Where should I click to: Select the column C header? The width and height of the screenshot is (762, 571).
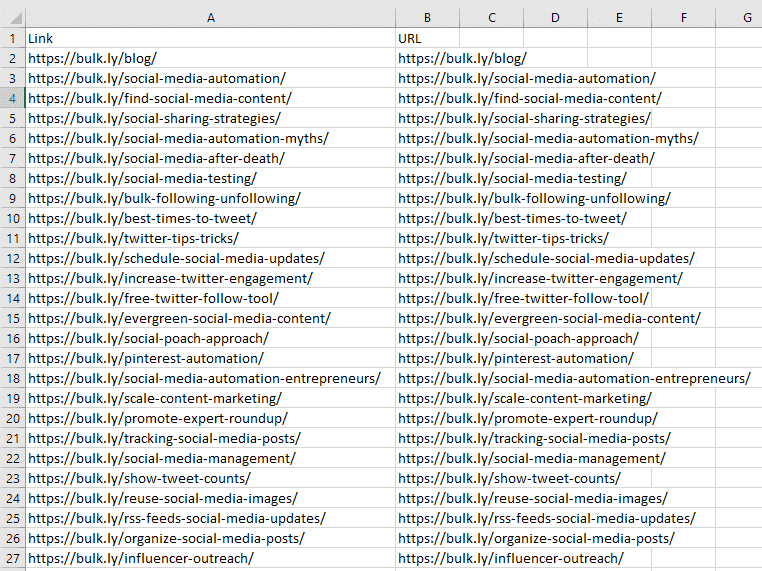(x=492, y=18)
